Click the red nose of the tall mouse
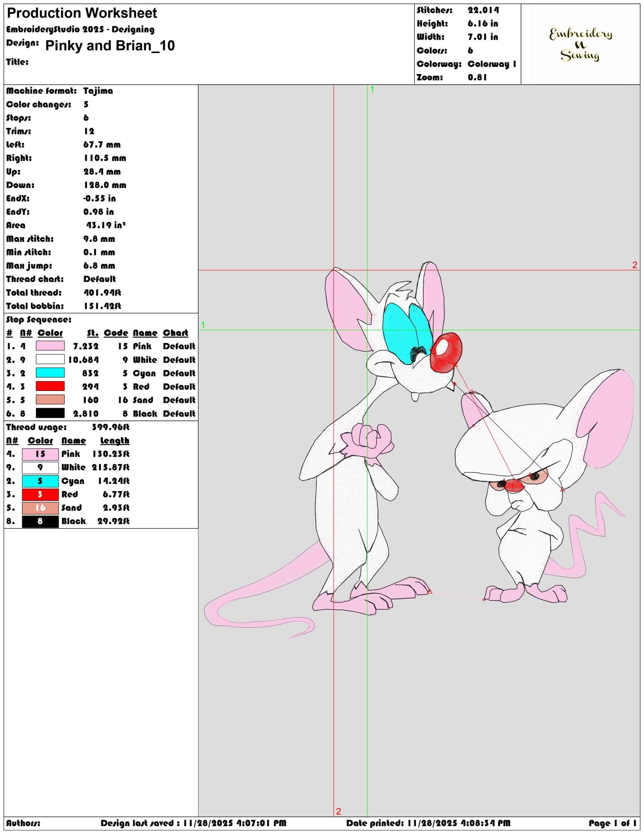This screenshot has width=644, height=834. (445, 352)
